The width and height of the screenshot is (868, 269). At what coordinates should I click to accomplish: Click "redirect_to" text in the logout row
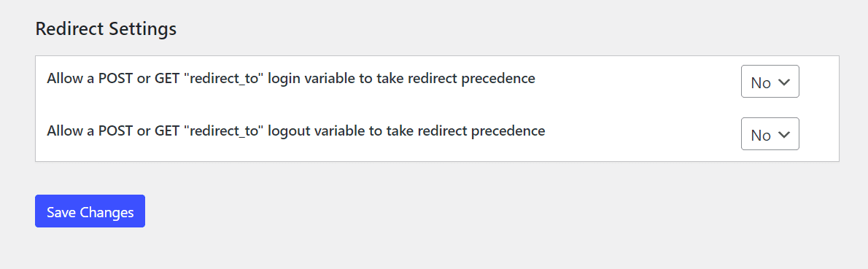tap(228, 131)
